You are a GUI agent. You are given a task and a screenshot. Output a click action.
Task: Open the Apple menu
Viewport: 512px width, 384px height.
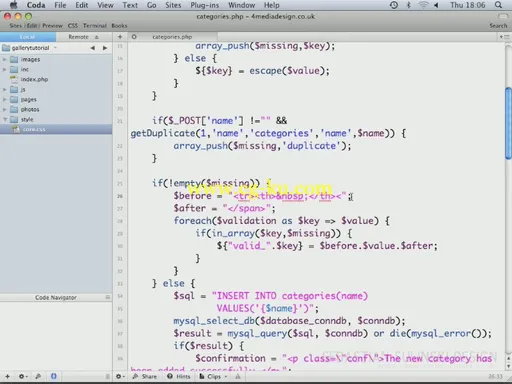(13, 5)
